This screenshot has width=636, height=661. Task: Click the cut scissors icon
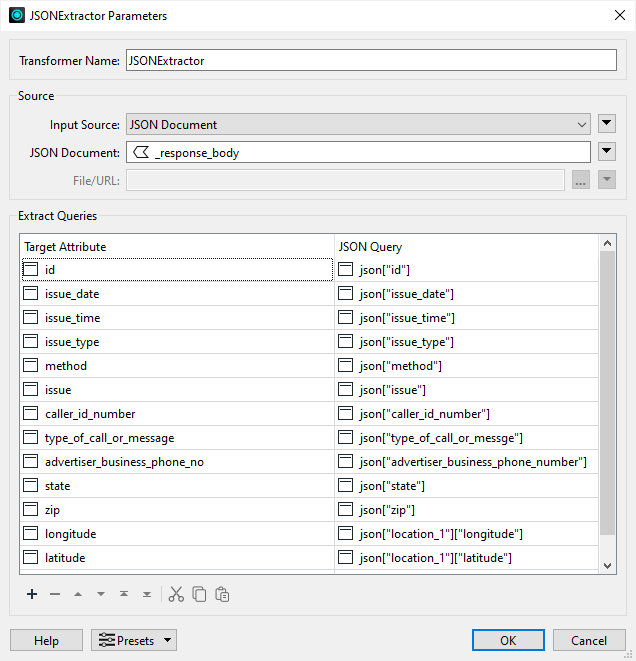click(176, 594)
